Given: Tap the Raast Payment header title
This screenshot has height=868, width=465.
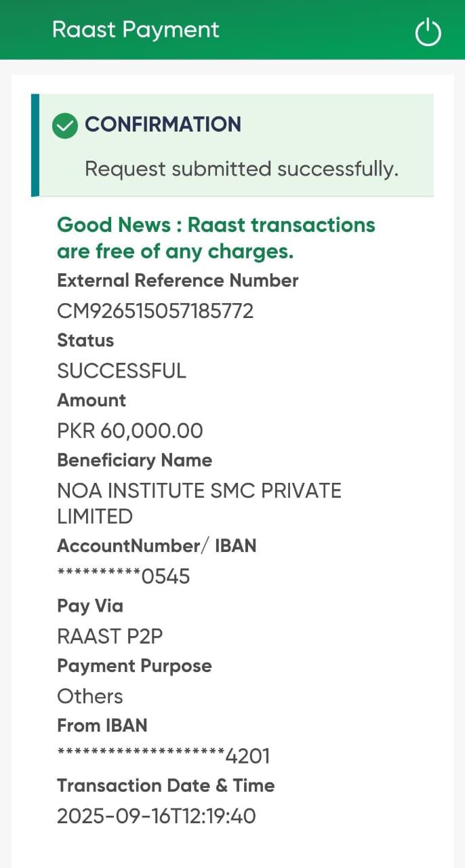Looking at the screenshot, I should tap(136, 30).
